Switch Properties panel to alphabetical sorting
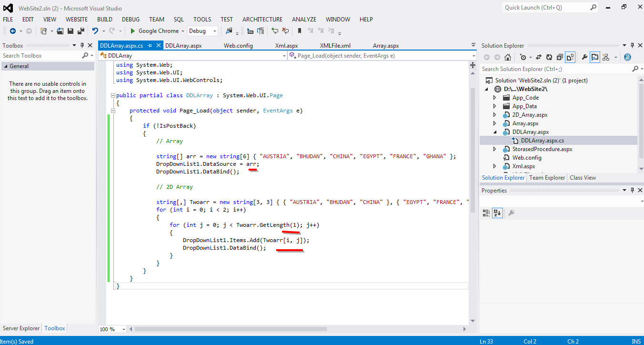The width and height of the screenshot is (644, 345). point(497,213)
